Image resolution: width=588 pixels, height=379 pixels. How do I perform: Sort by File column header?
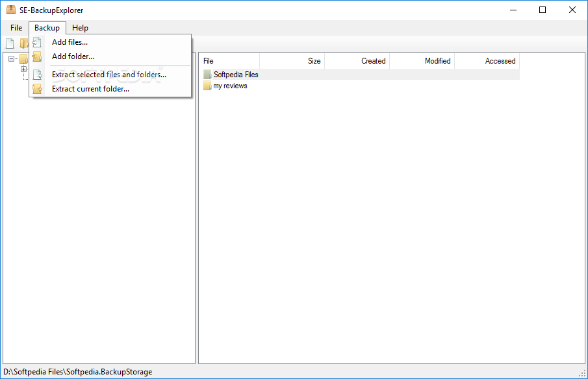pyautogui.click(x=229, y=60)
